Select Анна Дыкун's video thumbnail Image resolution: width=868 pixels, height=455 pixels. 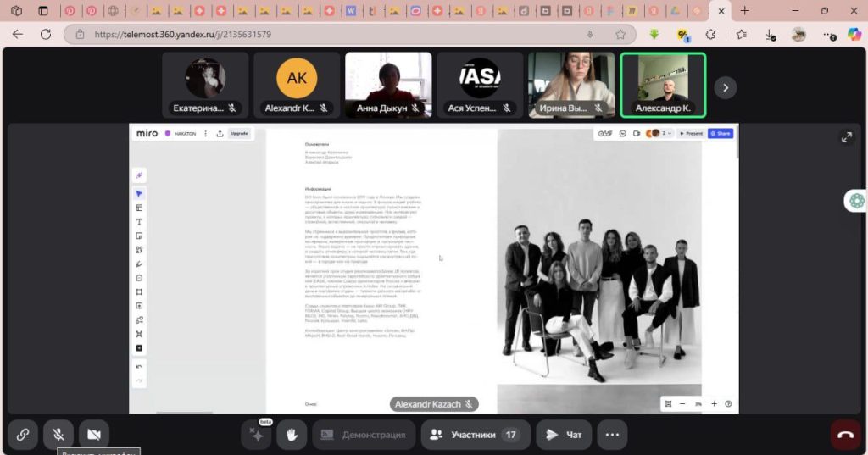tap(388, 85)
